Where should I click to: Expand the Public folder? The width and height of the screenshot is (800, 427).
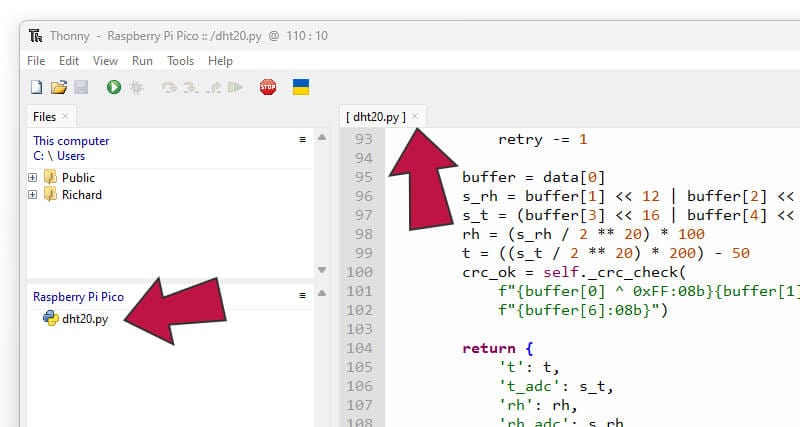tap(33, 178)
